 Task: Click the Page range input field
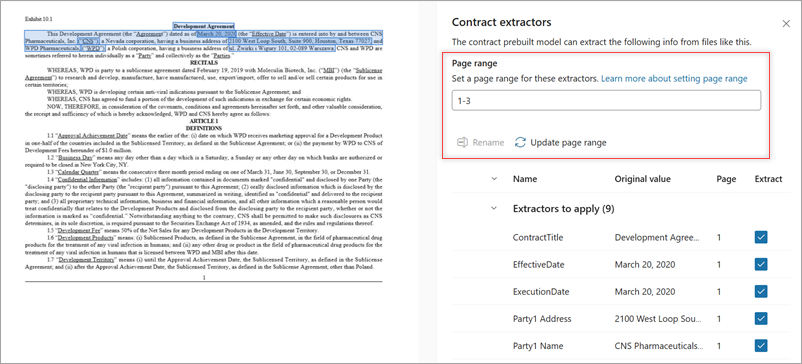[x=606, y=101]
